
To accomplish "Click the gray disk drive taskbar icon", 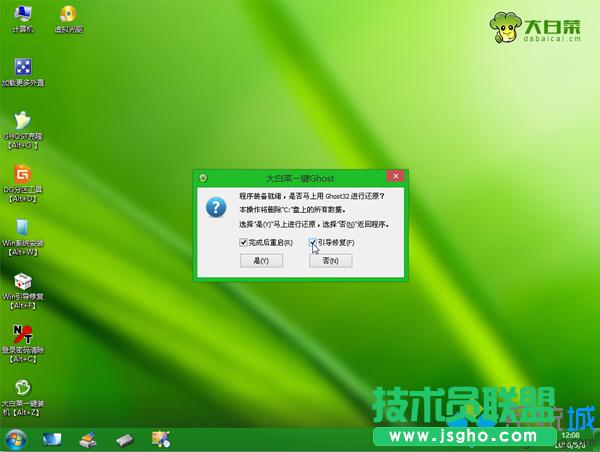I will point(124,440).
